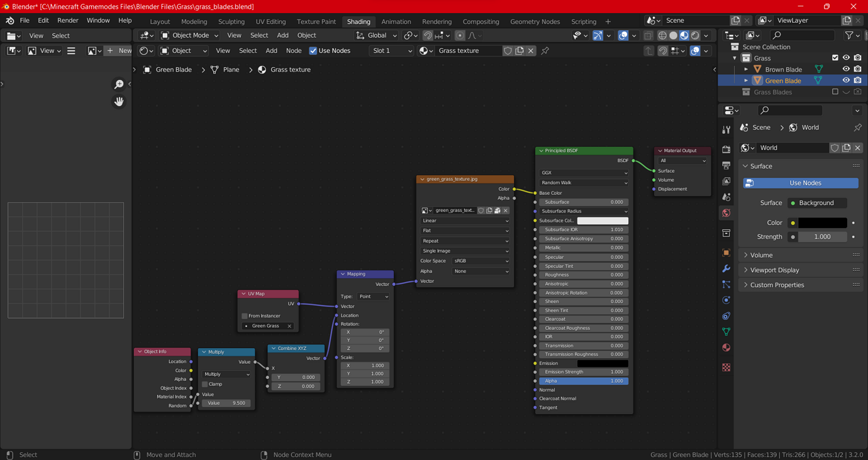Pin the Grass texture shader editor

click(x=544, y=50)
